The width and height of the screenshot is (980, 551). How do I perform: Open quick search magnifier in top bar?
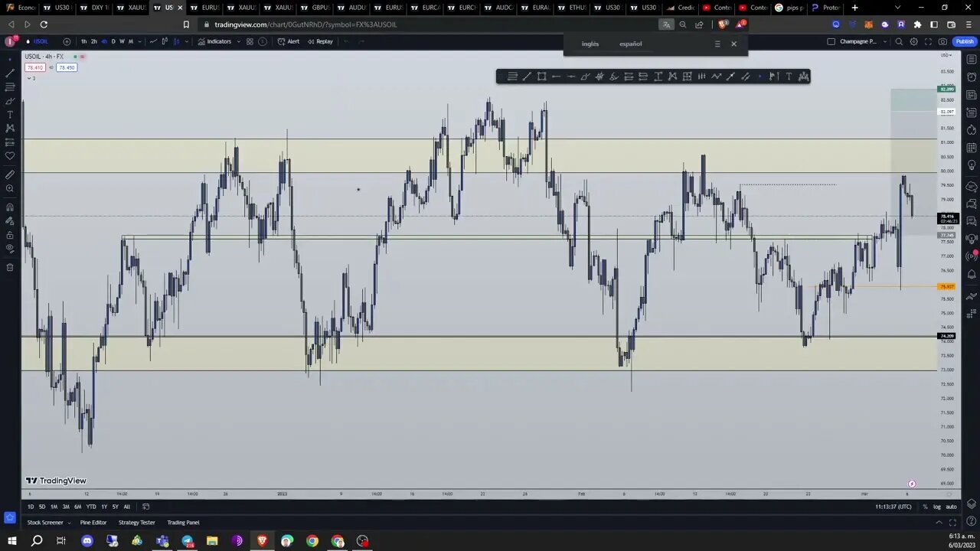(899, 41)
